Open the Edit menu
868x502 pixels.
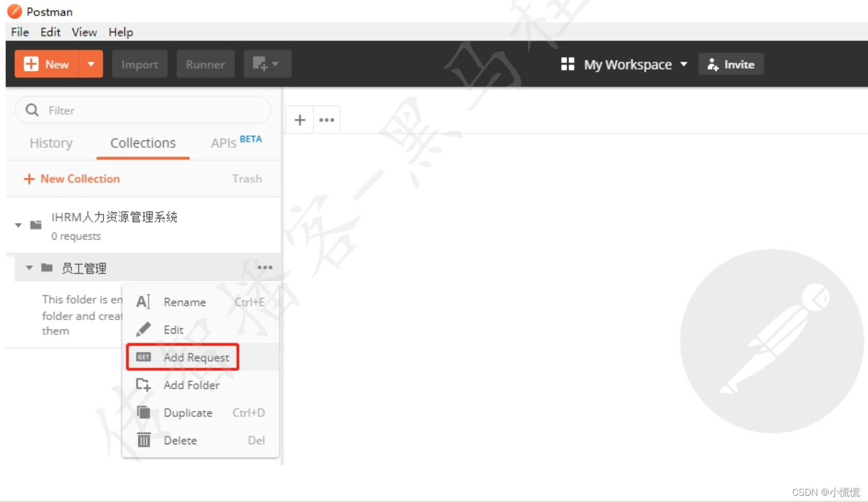pyautogui.click(x=51, y=32)
